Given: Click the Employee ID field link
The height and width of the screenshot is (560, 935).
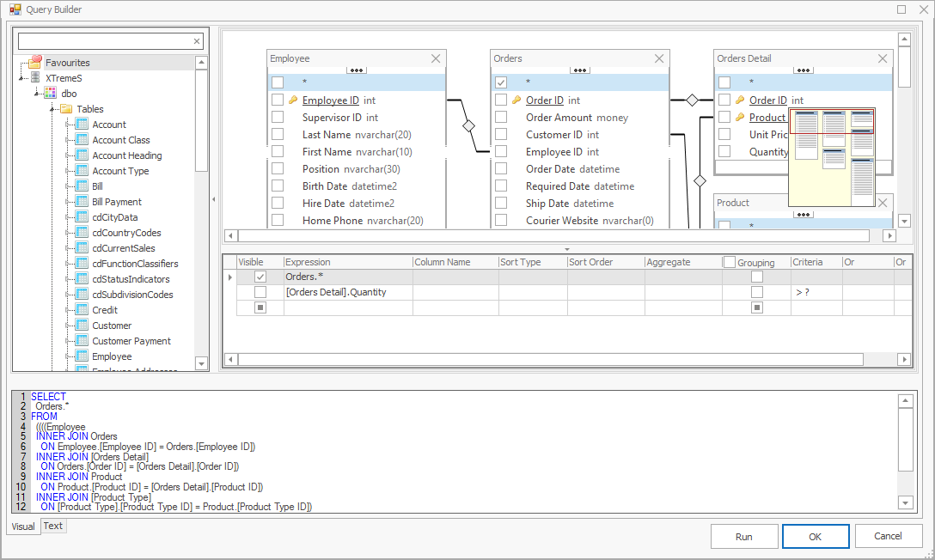Looking at the screenshot, I should (x=330, y=100).
